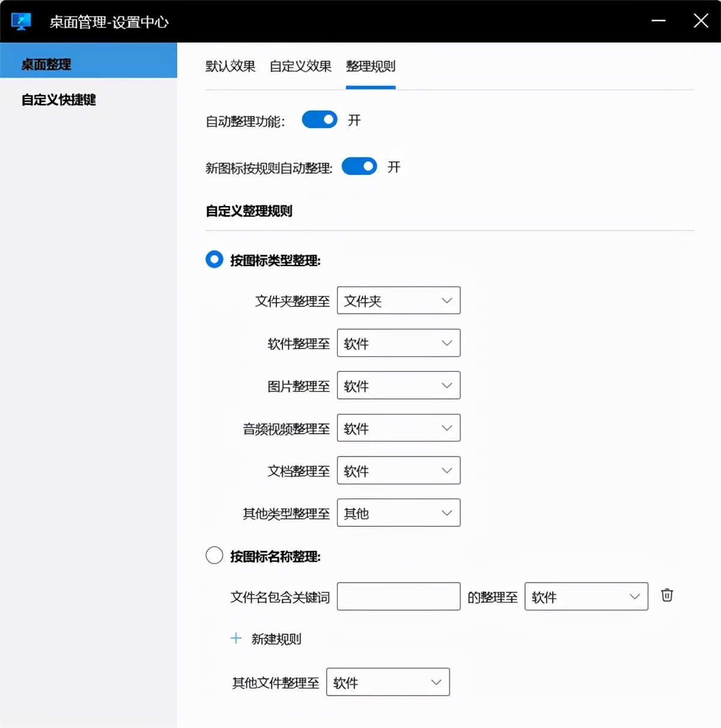Delete the keyword rule using trash icon
Image resolution: width=721 pixels, height=728 pixels.
click(x=666, y=596)
